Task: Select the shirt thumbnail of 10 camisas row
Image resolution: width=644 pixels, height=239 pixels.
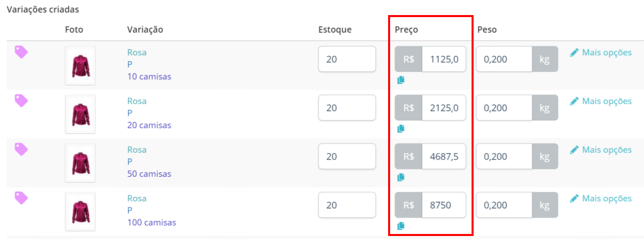Action: click(x=80, y=66)
